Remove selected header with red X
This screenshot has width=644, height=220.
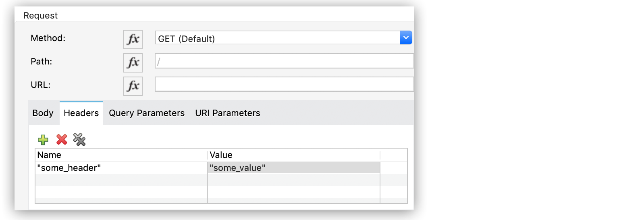click(62, 139)
